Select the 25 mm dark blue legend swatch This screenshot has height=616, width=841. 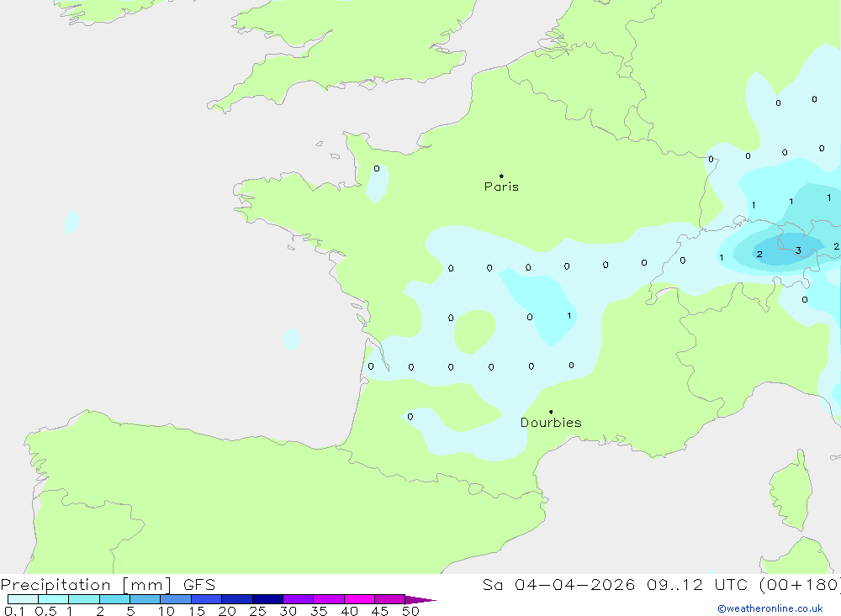point(267,599)
